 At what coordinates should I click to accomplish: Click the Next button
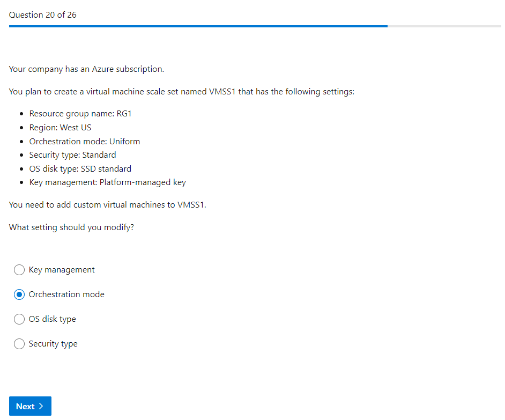pos(30,406)
